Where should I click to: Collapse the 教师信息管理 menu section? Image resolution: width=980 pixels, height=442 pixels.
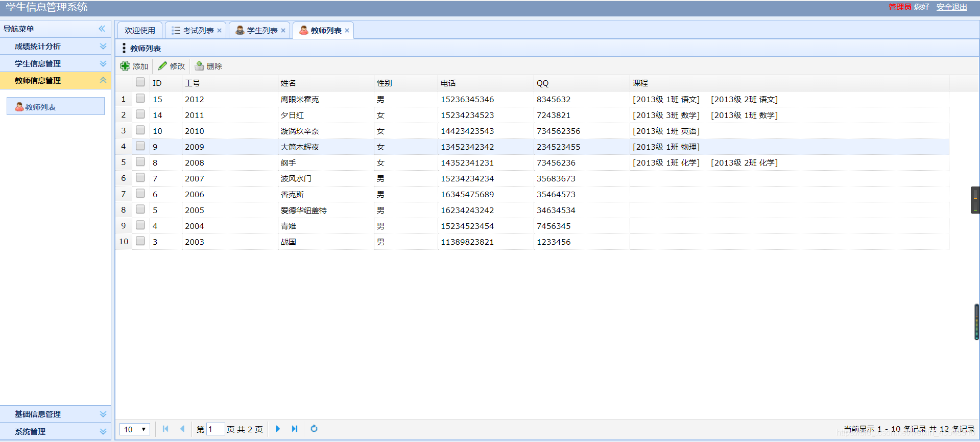click(x=103, y=80)
